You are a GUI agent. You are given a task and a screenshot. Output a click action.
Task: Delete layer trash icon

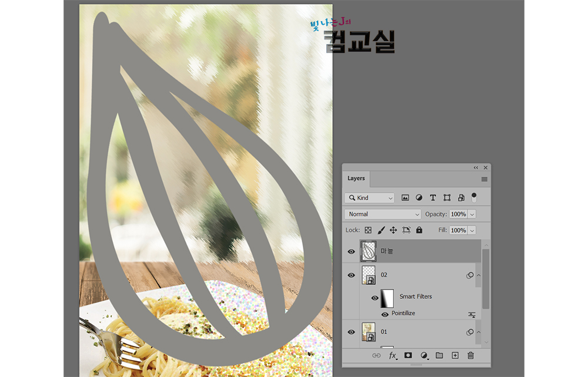click(470, 355)
